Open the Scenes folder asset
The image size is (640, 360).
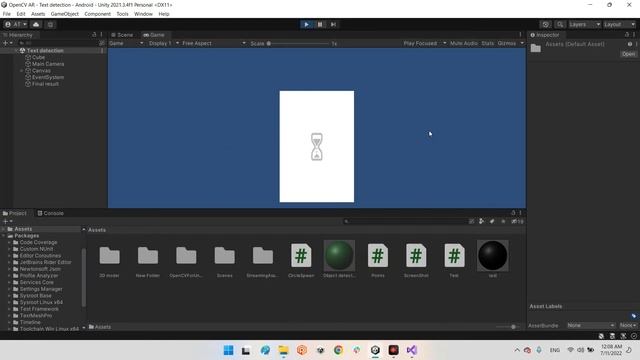pos(224,261)
